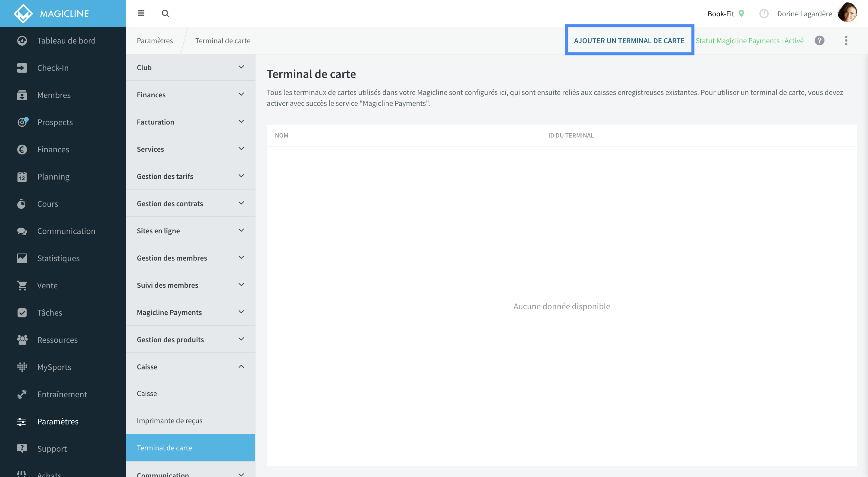Image resolution: width=868 pixels, height=477 pixels.
Task: Click the Support question bubble icon
Action: [x=22, y=448]
